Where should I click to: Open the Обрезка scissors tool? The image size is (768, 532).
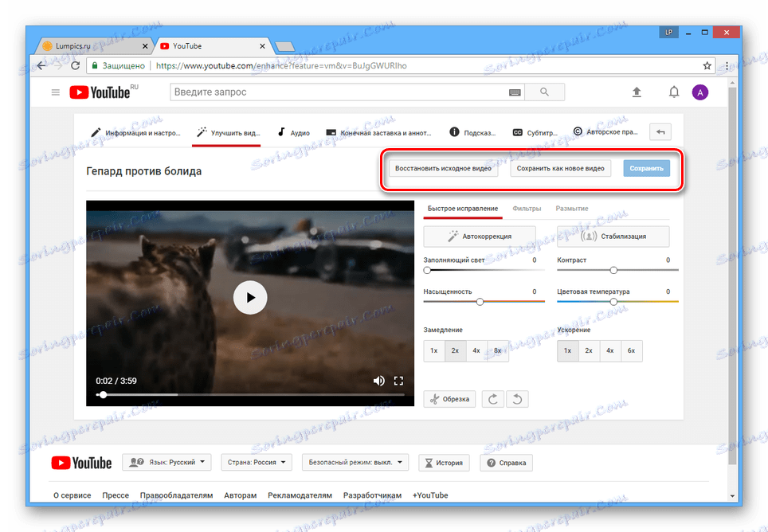[x=449, y=398]
